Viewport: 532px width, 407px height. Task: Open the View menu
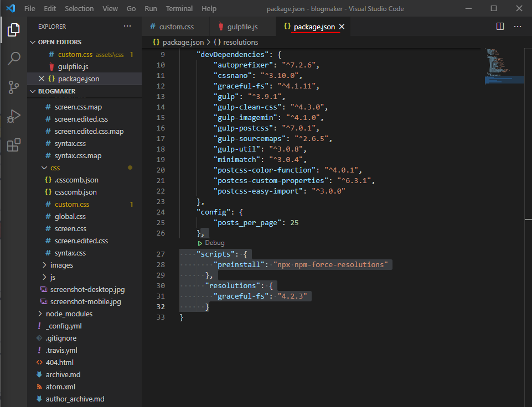click(110, 8)
